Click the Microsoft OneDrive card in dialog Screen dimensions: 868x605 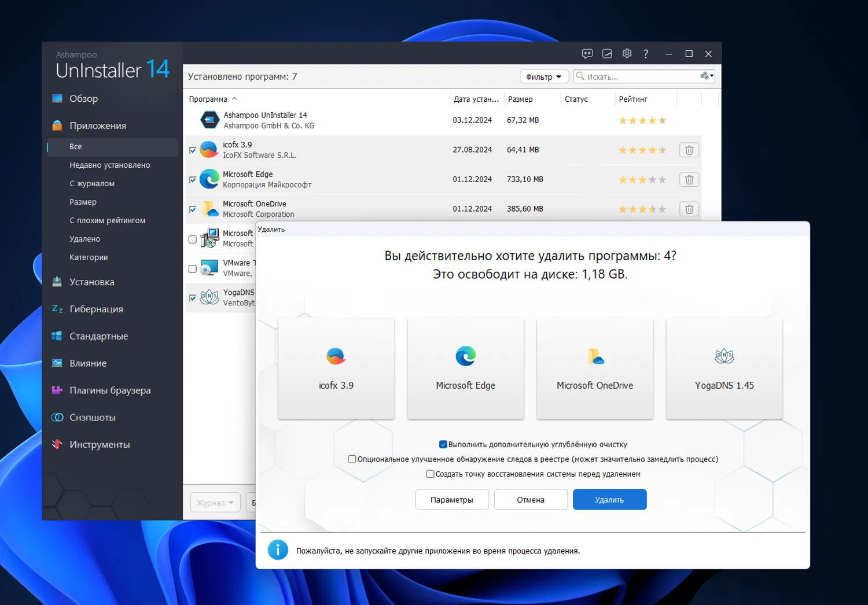click(595, 368)
